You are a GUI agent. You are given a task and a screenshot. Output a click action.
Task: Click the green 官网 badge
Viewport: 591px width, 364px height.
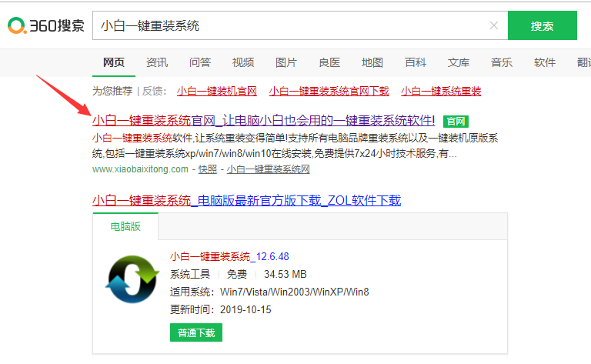click(456, 121)
